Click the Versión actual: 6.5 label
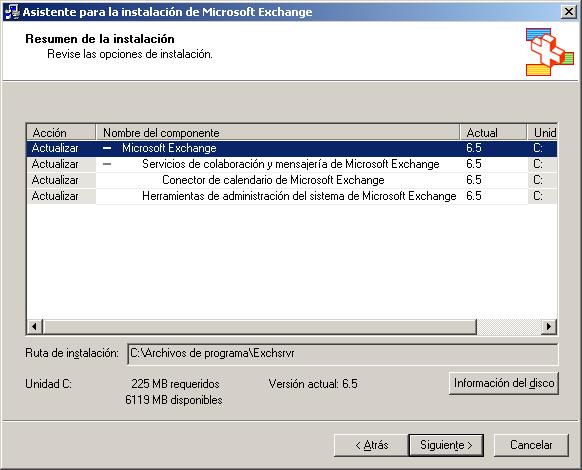 coord(313,383)
